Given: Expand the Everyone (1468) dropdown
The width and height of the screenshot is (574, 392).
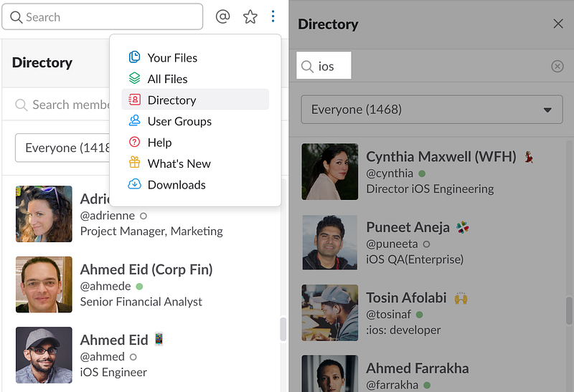Looking at the screenshot, I should [x=432, y=110].
